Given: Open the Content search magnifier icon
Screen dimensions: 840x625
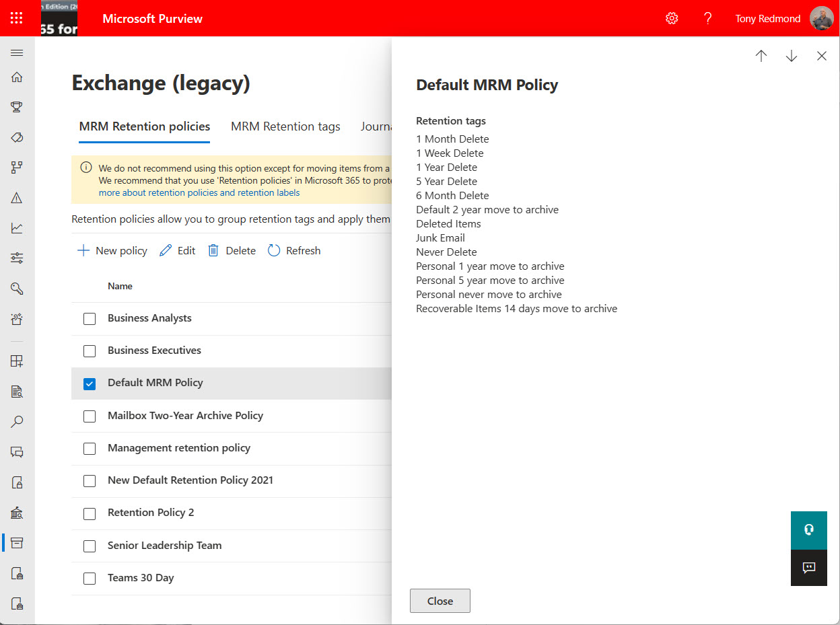Looking at the screenshot, I should (17, 422).
